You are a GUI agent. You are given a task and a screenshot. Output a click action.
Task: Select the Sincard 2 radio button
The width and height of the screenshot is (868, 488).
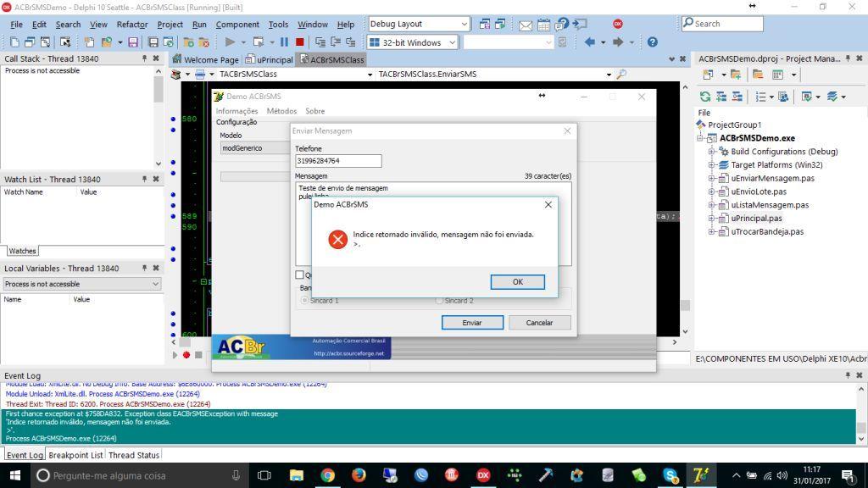[439, 301]
